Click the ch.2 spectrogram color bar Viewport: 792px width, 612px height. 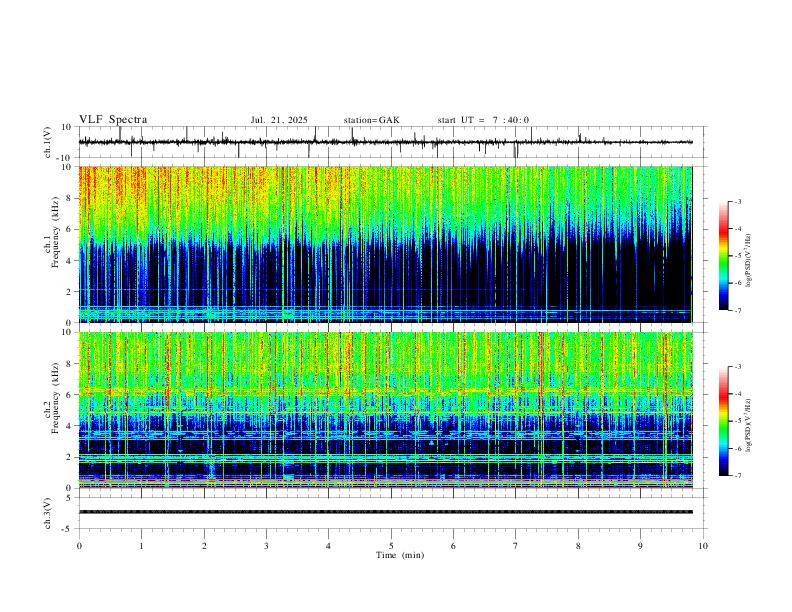tap(723, 421)
